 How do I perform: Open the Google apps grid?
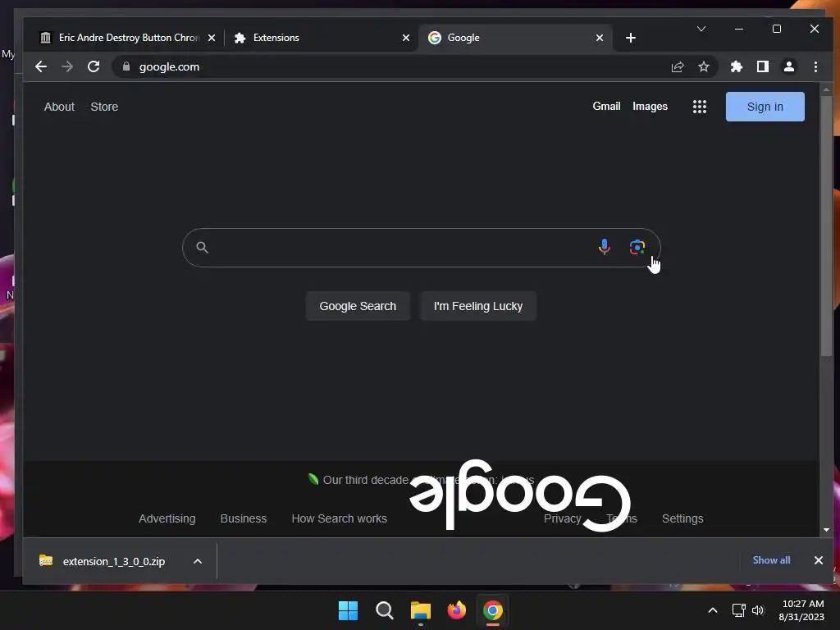pyautogui.click(x=700, y=107)
